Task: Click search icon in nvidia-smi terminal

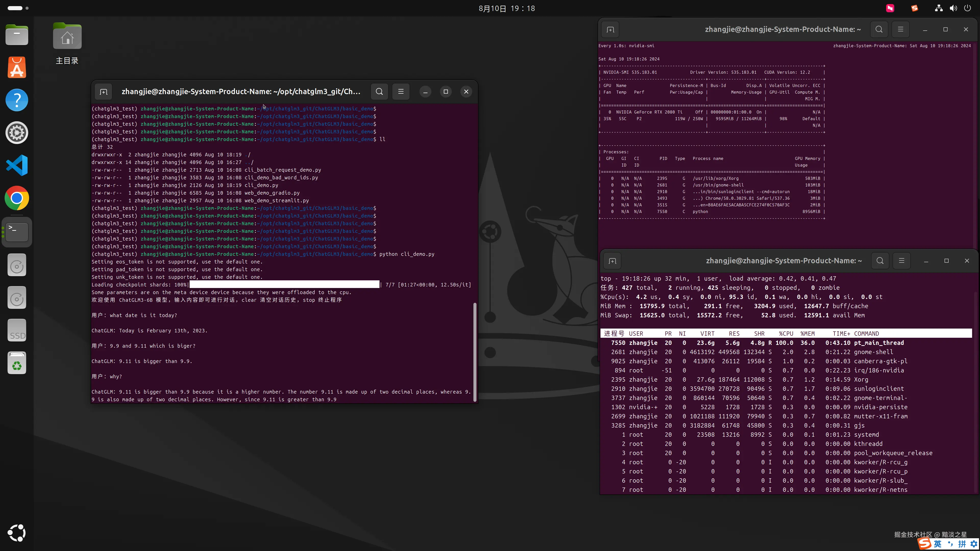Action: (x=879, y=30)
